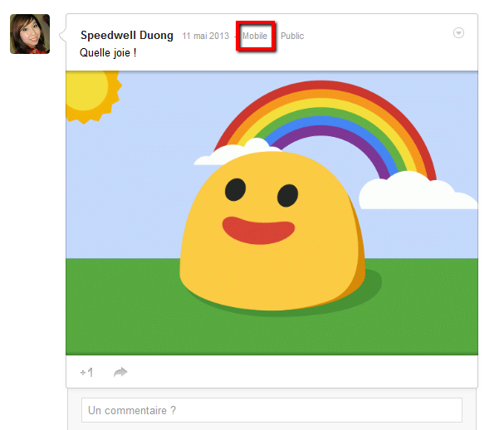Click the Public visibility label
The height and width of the screenshot is (430, 504).
[292, 37]
